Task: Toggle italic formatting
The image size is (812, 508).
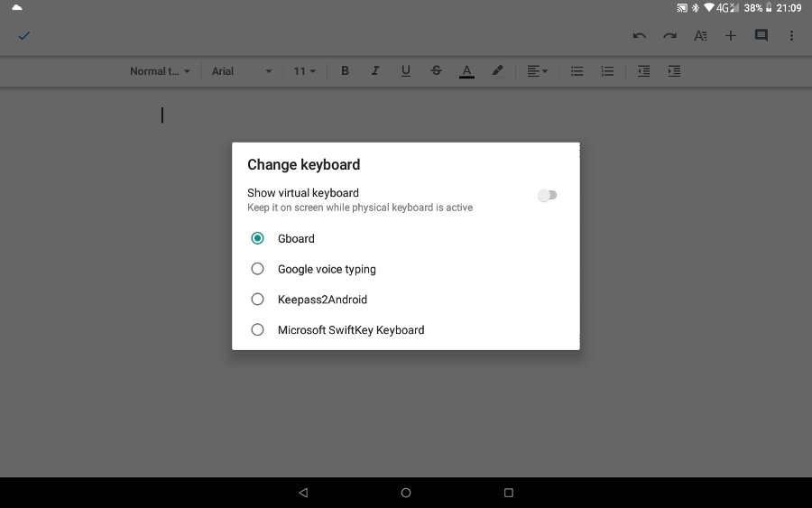Action: pyautogui.click(x=375, y=71)
